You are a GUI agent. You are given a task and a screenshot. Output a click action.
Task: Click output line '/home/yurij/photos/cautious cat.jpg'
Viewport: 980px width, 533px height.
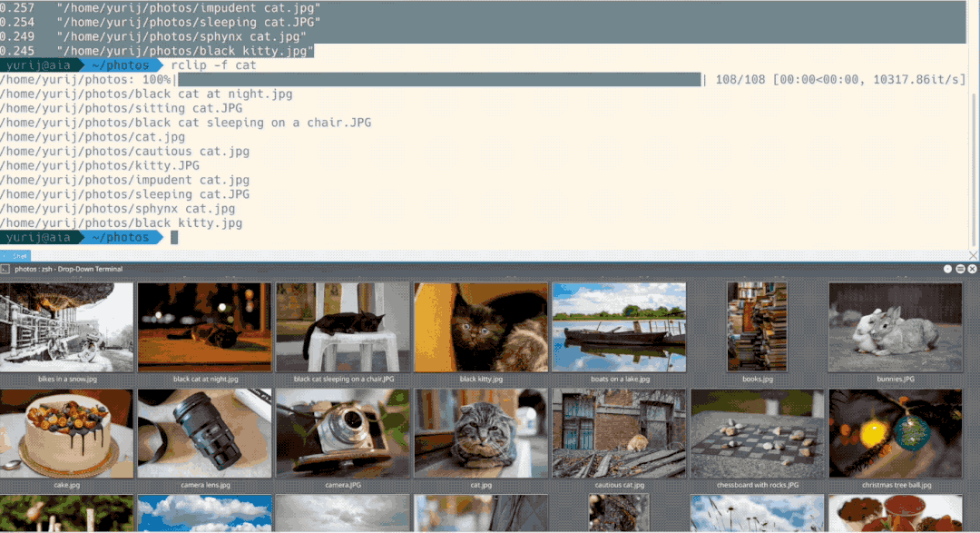125,152
